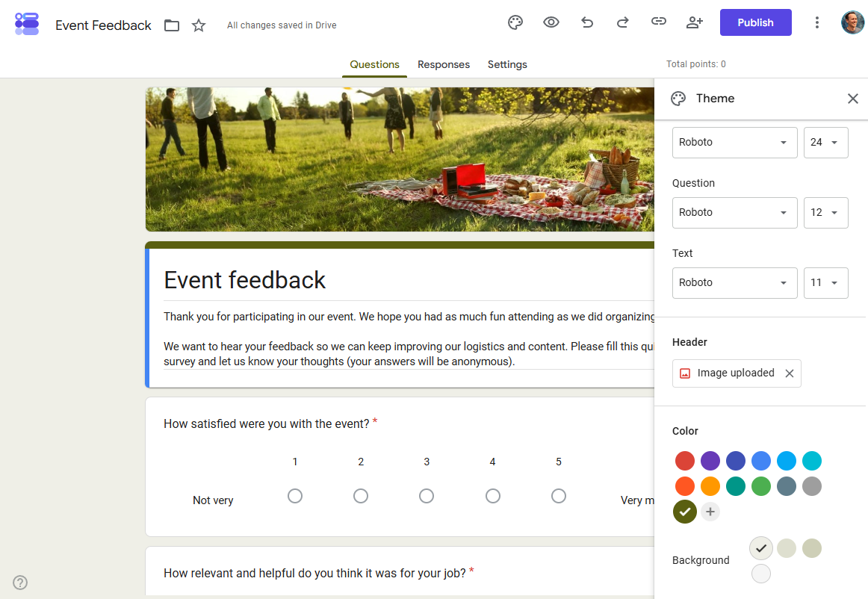Image resolution: width=868 pixels, height=599 pixels.
Task: Select rating 2 for event satisfaction
Action: pos(361,496)
